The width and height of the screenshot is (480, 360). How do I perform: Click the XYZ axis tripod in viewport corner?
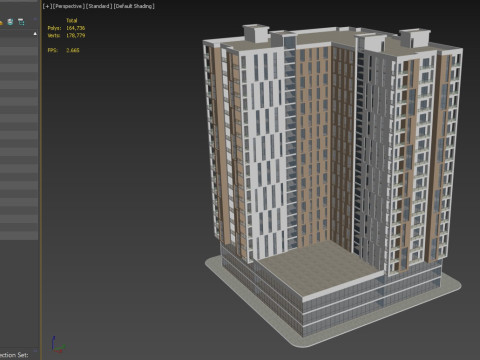coord(58,344)
